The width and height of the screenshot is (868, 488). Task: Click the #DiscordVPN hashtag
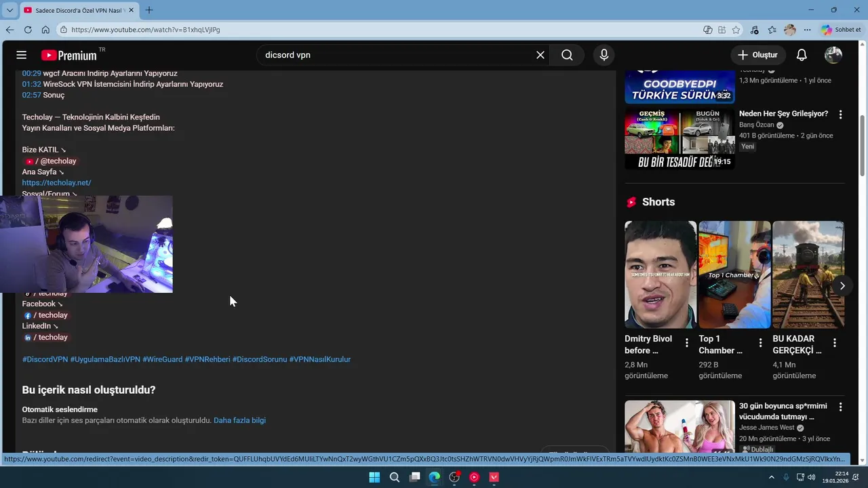(x=45, y=359)
